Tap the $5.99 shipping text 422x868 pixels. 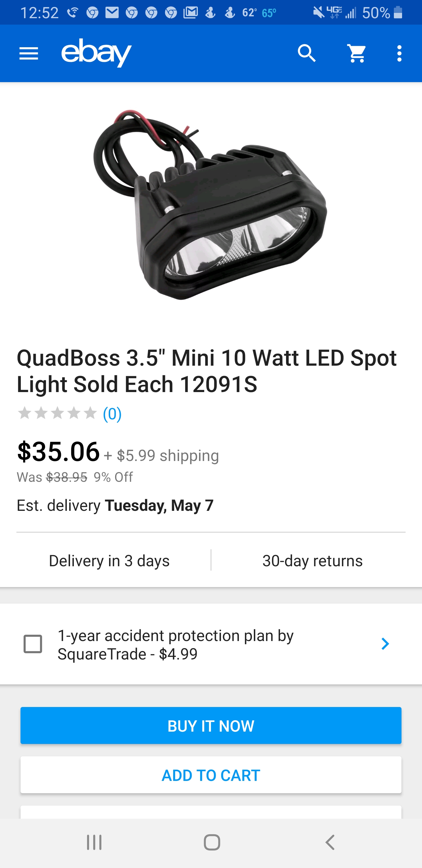coord(167,456)
